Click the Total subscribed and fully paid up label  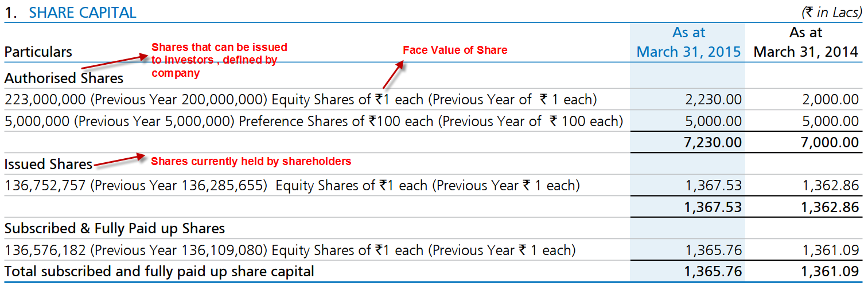coord(159,271)
